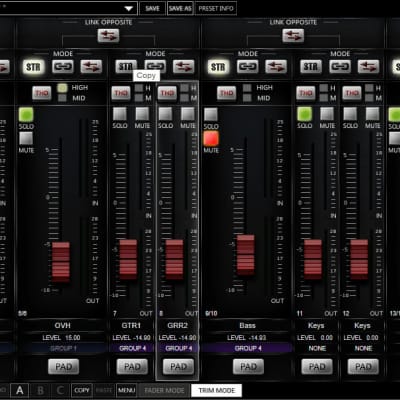Click the SAVE preset button
Viewport: 400px width, 400px height.
tap(152, 9)
